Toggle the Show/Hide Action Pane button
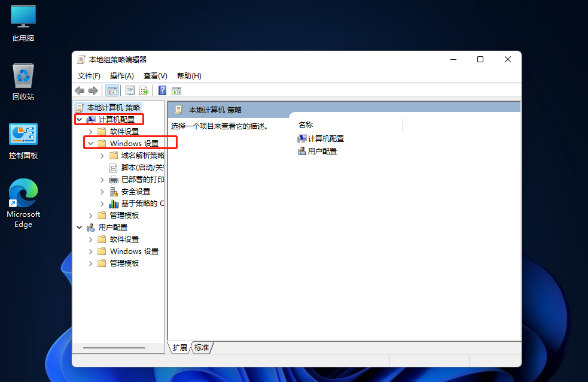This screenshot has width=588, height=382. [x=176, y=90]
